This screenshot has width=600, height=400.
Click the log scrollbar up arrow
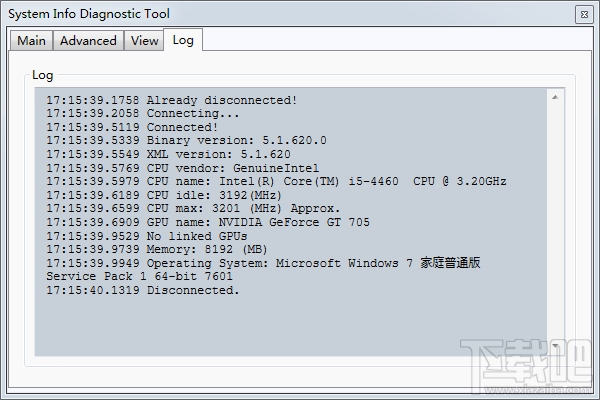[x=556, y=96]
